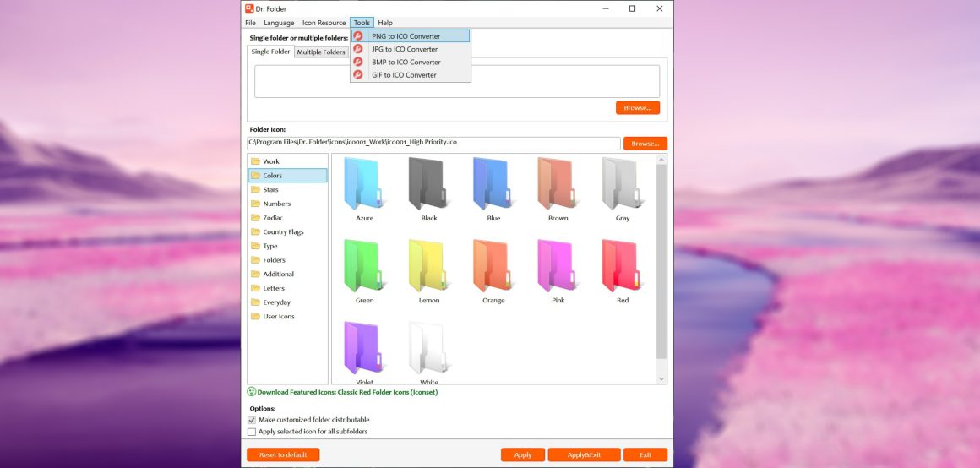Screen dimensions: 980x468
Task: Click the icon beside BMP to ICO Converter
Action: click(x=358, y=62)
